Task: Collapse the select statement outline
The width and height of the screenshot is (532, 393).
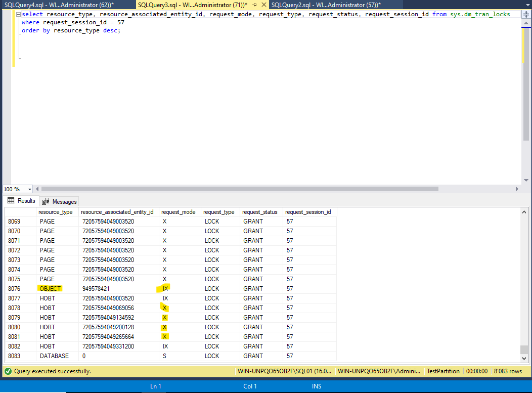Action: (x=18, y=15)
